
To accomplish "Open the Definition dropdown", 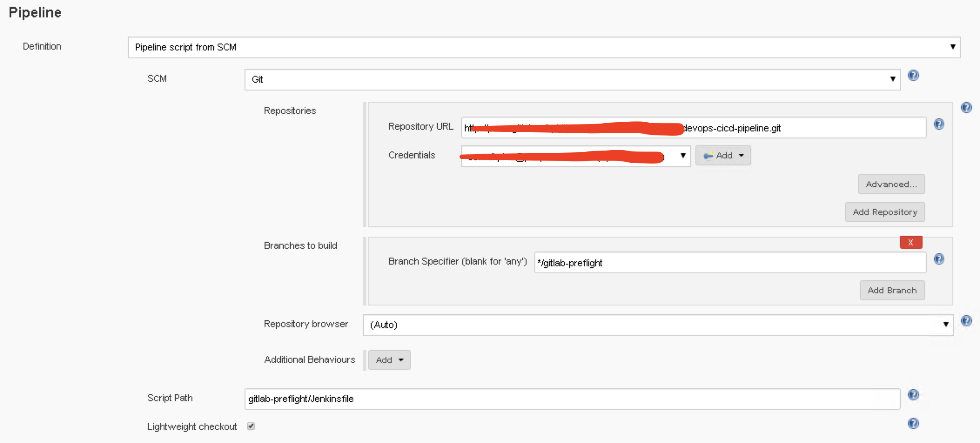I will pos(544,47).
